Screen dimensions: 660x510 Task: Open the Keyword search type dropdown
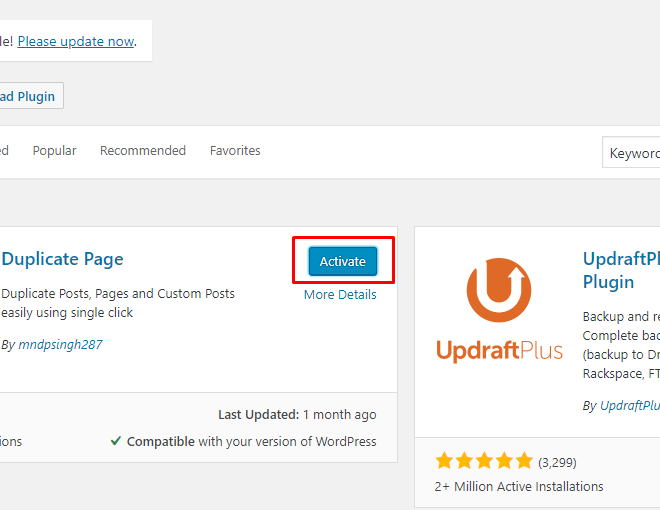click(631, 153)
